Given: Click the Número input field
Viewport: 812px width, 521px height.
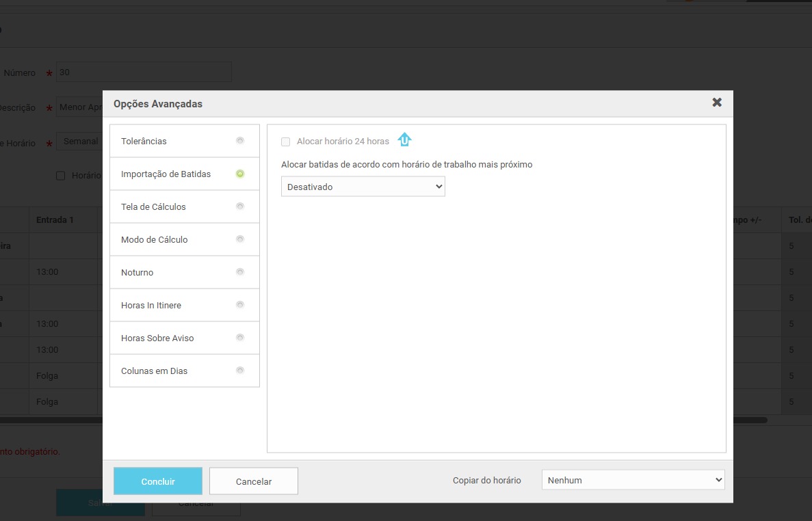Looking at the screenshot, I should [x=144, y=72].
